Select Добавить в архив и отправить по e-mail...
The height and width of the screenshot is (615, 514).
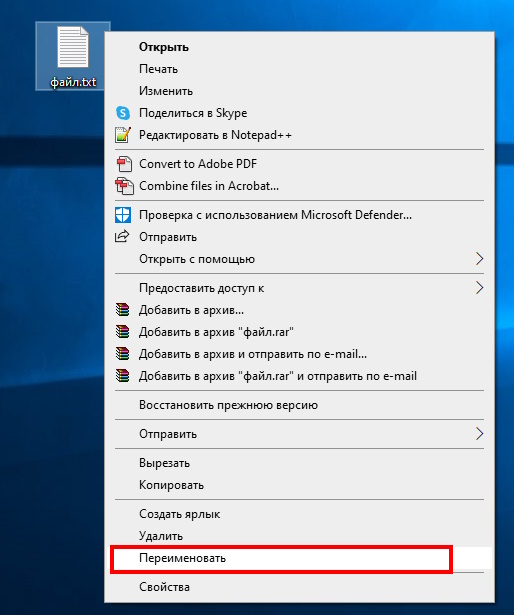click(x=299, y=354)
